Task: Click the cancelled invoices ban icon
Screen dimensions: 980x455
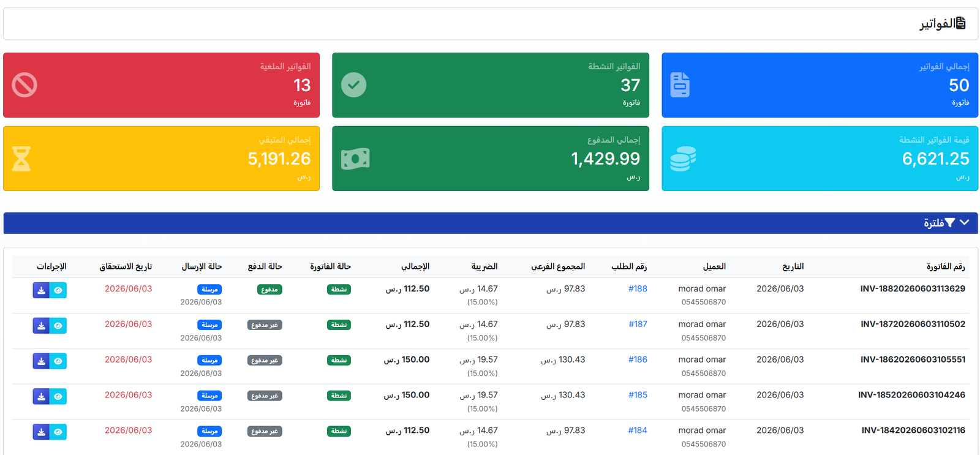Action: click(x=24, y=85)
